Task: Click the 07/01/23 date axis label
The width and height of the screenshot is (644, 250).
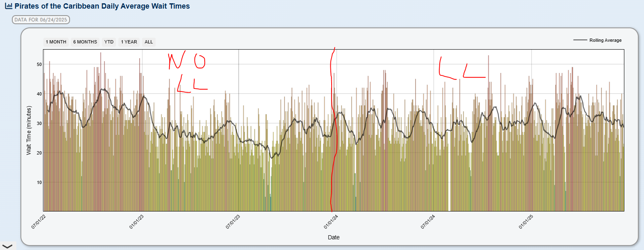Action: [x=233, y=222]
